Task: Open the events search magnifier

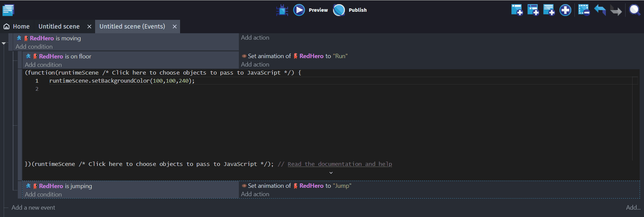Action: [635, 10]
